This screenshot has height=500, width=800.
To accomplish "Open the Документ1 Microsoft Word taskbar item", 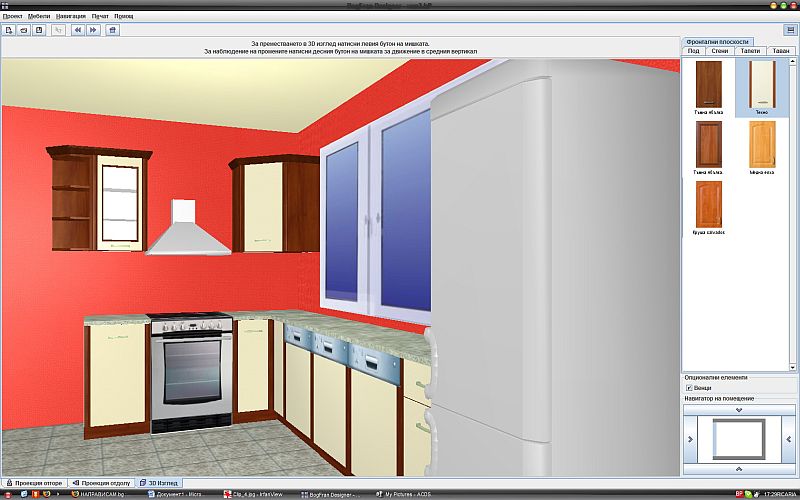I will tap(176, 494).
